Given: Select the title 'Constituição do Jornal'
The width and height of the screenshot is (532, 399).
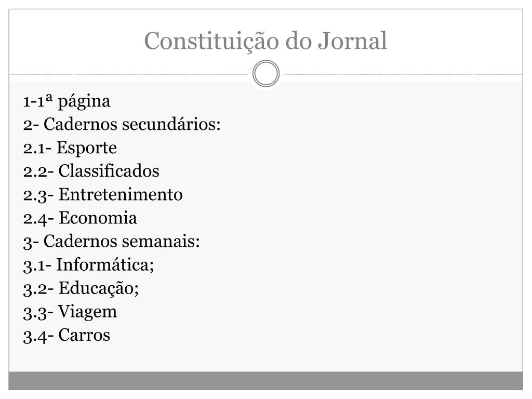Looking at the screenshot, I should 265,42.
